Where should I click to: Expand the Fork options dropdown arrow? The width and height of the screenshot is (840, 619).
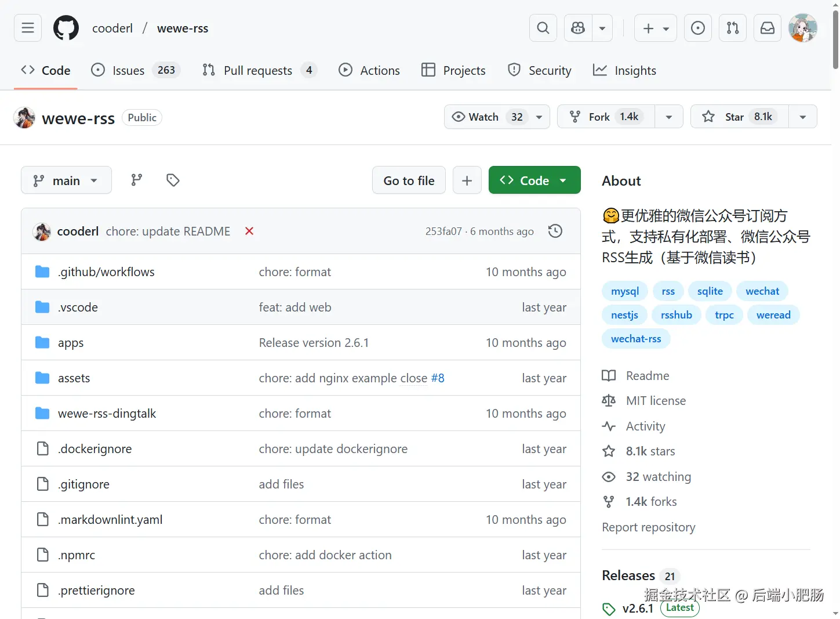(x=669, y=117)
